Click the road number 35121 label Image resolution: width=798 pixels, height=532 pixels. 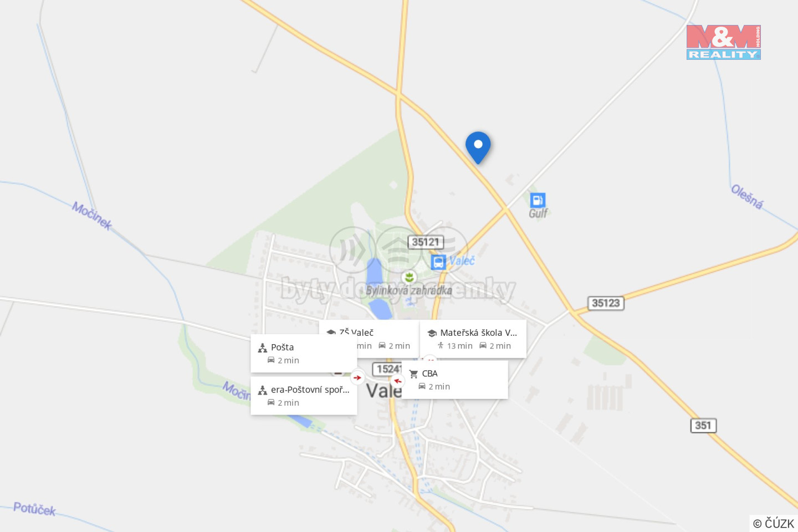click(x=426, y=242)
